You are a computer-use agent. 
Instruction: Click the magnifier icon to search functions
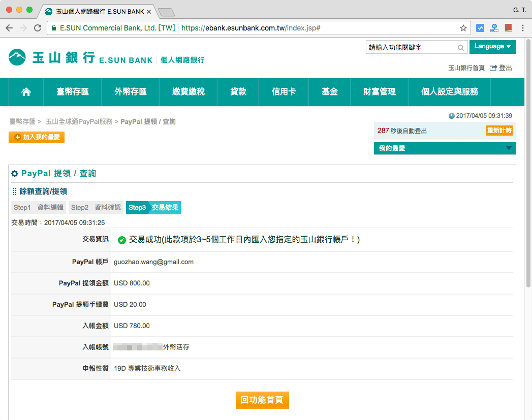tap(460, 47)
